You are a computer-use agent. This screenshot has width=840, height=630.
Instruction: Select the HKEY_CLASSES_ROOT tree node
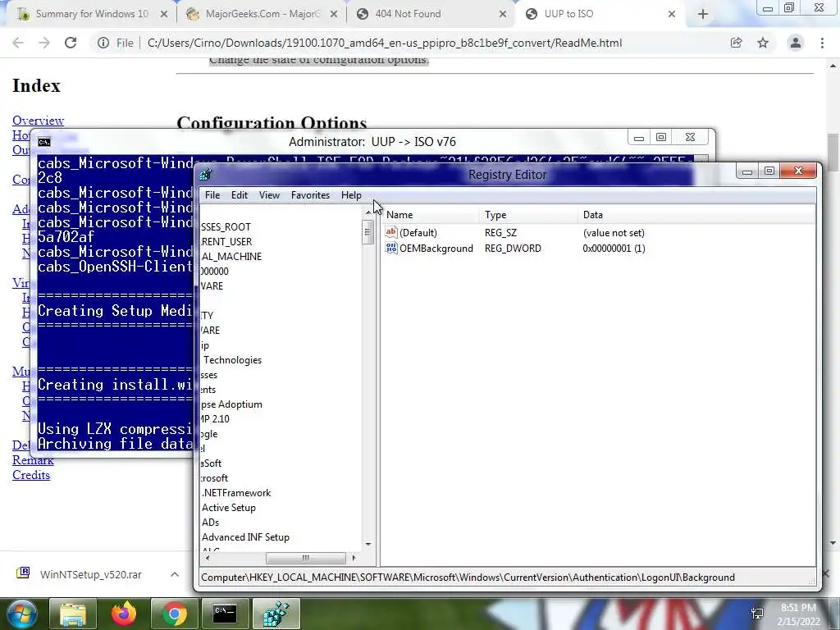226,227
